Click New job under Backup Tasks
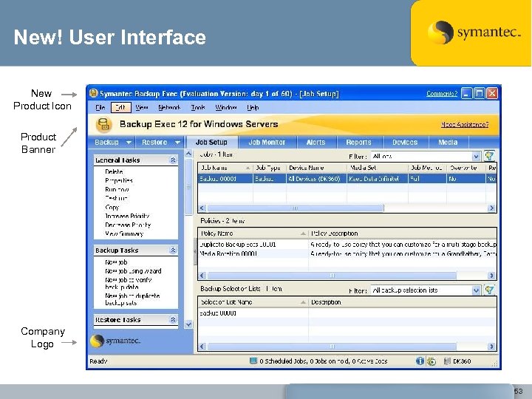 coord(116,262)
